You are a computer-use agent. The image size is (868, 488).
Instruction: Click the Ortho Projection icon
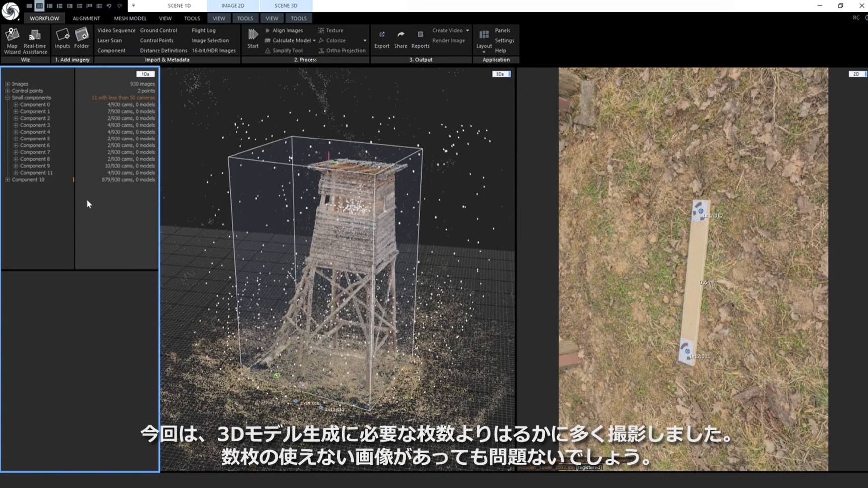pos(321,50)
